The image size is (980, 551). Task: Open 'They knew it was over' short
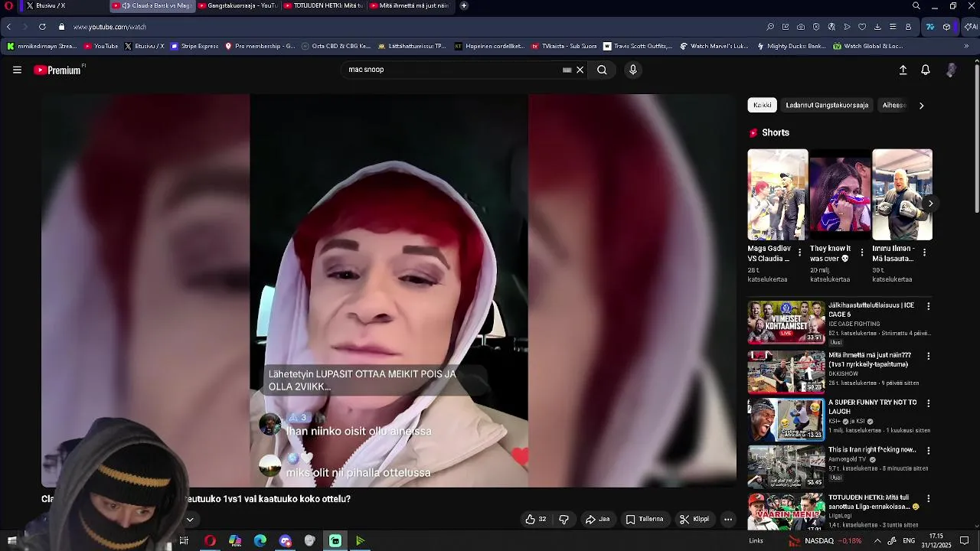pyautogui.click(x=840, y=194)
